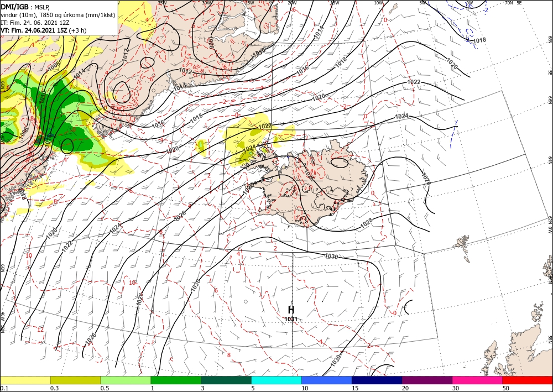553x392 pixels.
Task: Click the navy 15 mm legend swatch
Action: click(377, 380)
